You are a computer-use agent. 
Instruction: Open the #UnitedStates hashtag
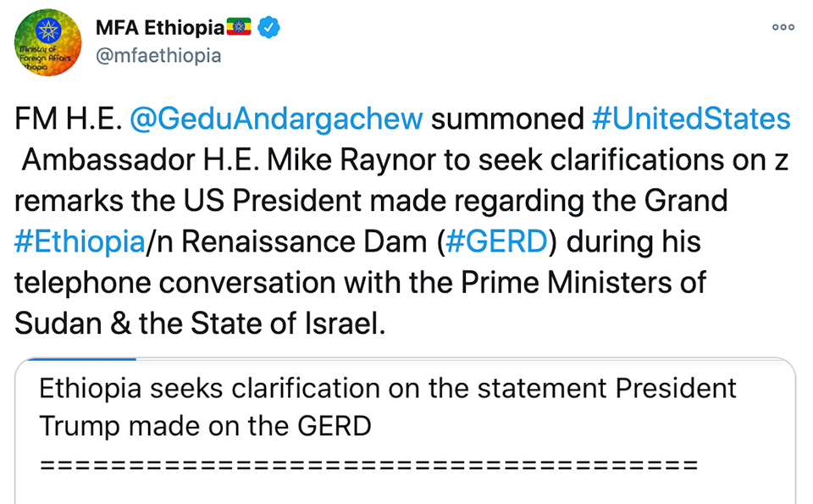pyautogui.click(x=691, y=119)
